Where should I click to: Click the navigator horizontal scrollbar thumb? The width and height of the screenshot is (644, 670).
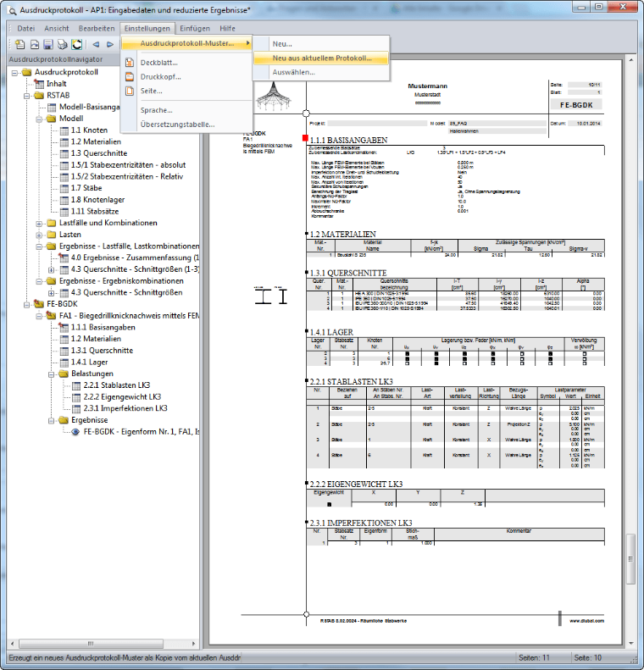(x=91, y=644)
